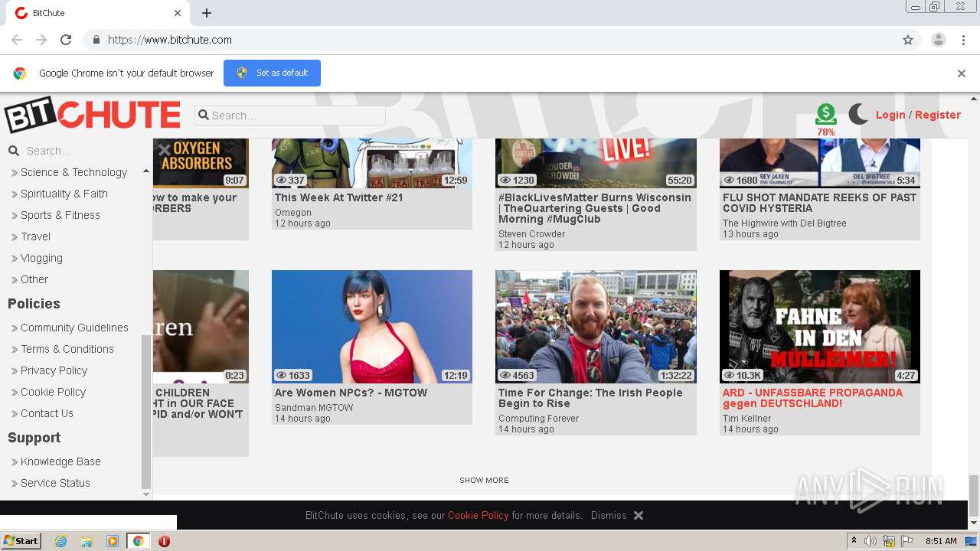Open Windows Start menu
This screenshot has width=980, height=551.
pyautogui.click(x=21, y=541)
